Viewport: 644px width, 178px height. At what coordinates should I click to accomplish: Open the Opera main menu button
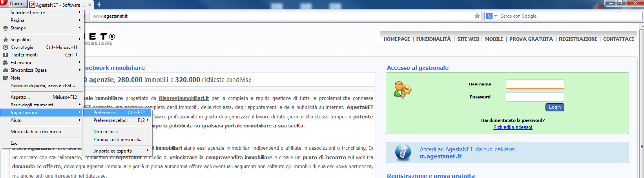[x=13, y=4]
